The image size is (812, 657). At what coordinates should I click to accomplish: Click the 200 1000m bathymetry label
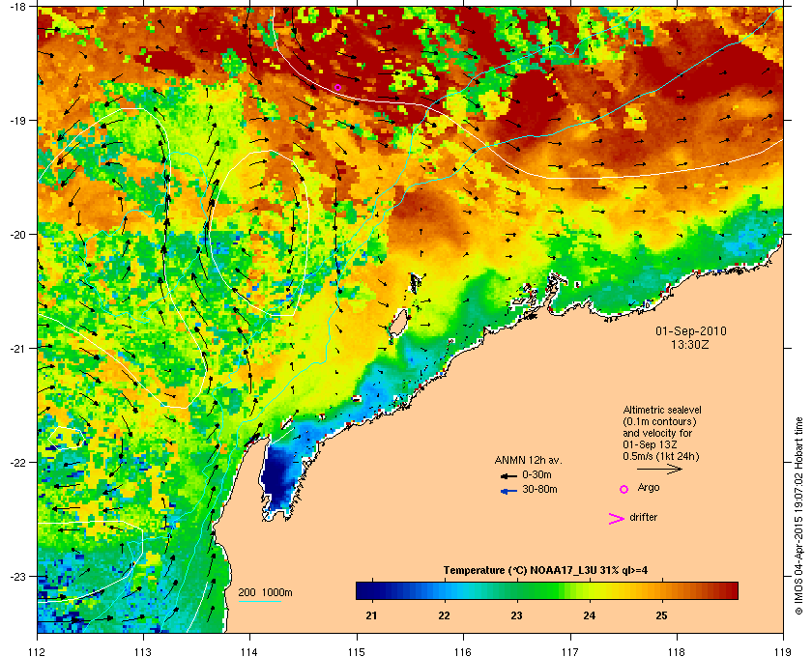265,593
